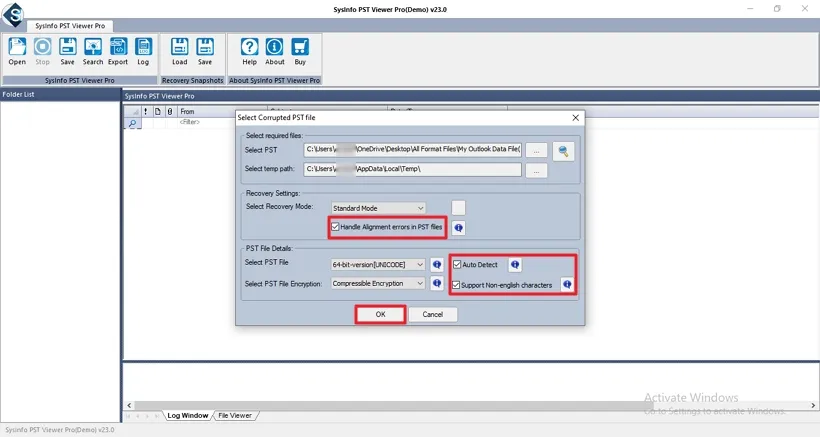Click the browse (...) button for Select temp path
The width and height of the screenshot is (820, 437).
pyautogui.click(x=537, y=171)
